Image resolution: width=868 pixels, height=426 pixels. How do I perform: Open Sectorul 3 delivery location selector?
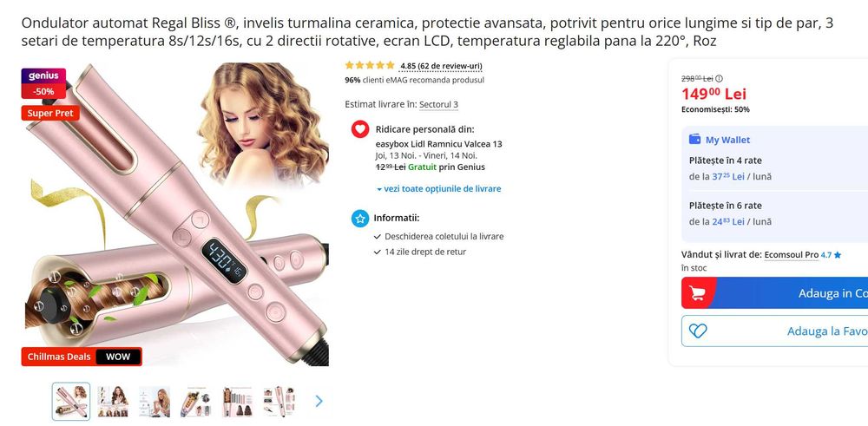tap(438, 105)
